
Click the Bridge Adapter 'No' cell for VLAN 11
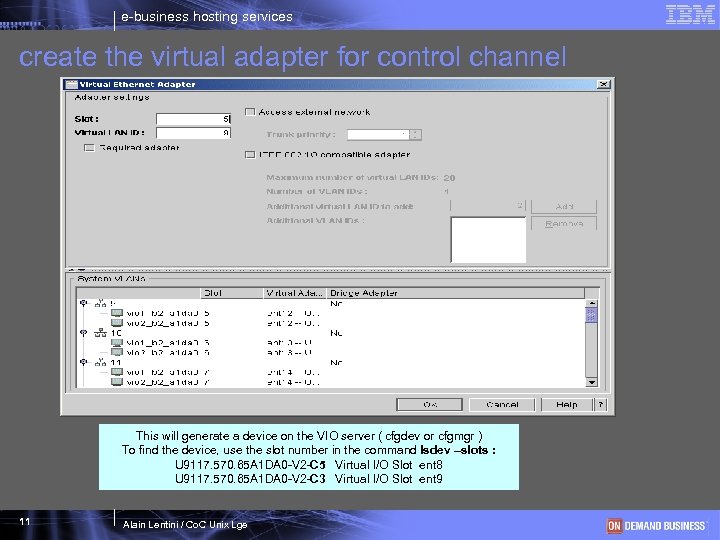[336, 362]
